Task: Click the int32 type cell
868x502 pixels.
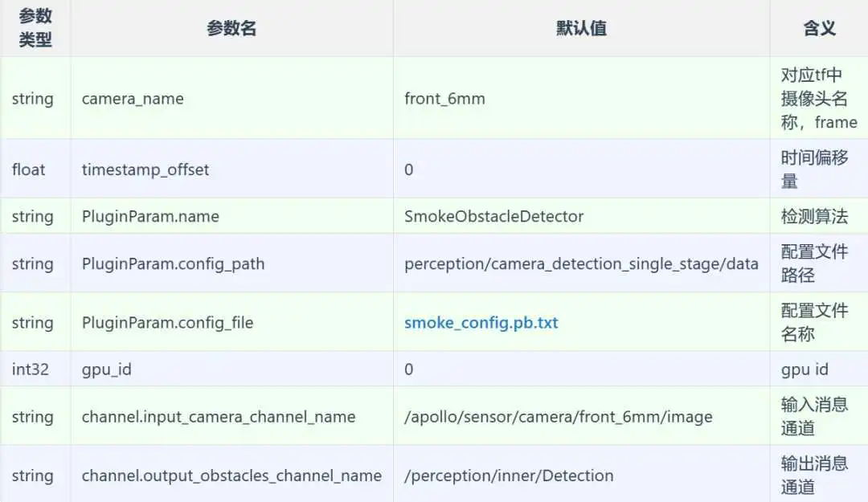Action: pyautogui.click(x=31, y=369)
